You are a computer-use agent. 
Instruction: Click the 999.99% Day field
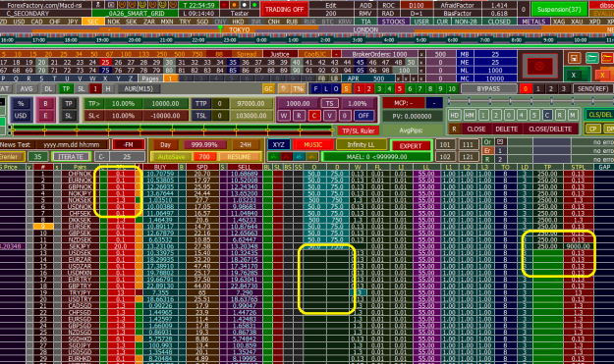tap(204, 144)
